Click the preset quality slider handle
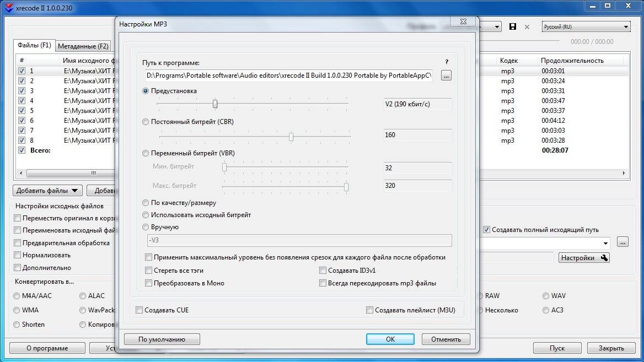Viewport: 644px width, 362px height. pyautogui.click(x=215, y=104)
